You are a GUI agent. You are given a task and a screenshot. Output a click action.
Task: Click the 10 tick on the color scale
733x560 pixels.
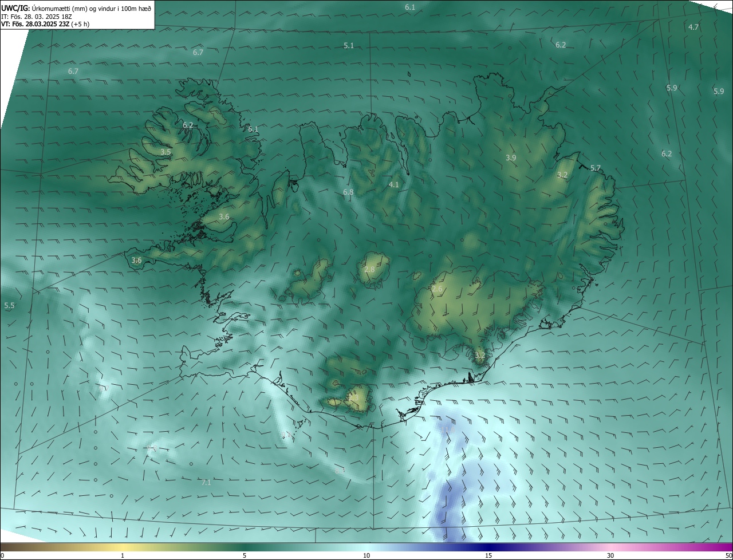point(366,555)
